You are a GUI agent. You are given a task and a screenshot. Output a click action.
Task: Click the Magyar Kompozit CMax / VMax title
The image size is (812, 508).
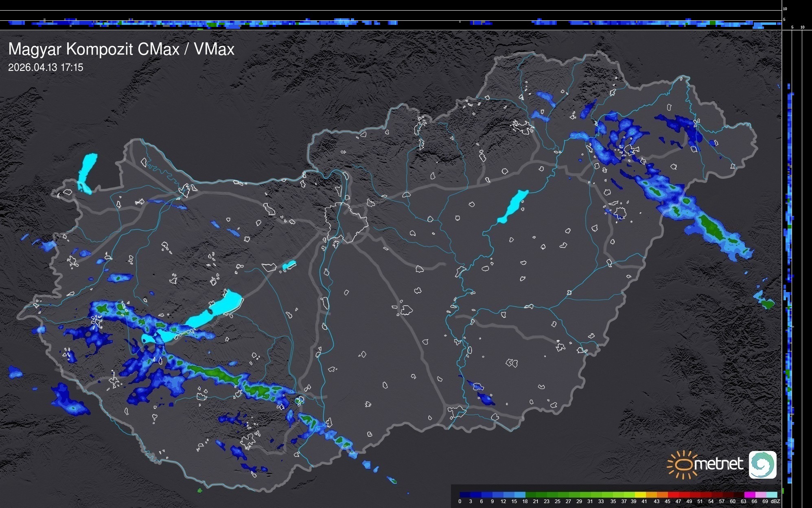(121, 49)
